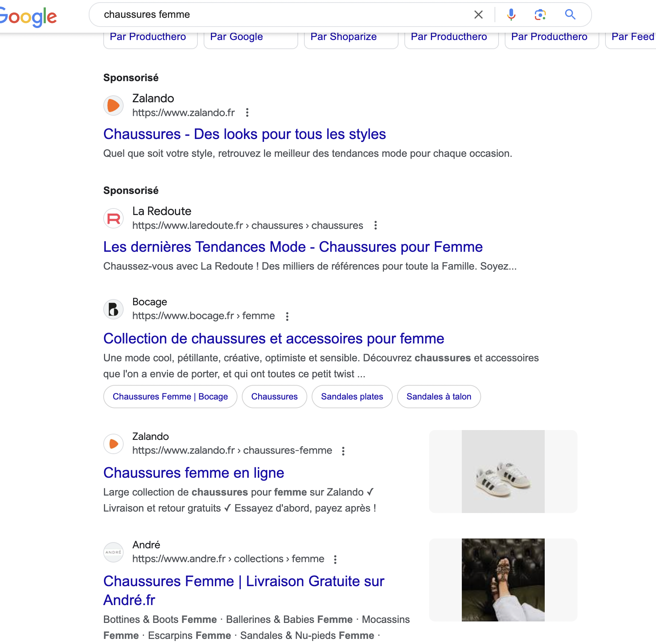Click the Zalando sponsored favicon
Image resolution: width=656 pixels, height=644 pixels.
click(114, 106)
